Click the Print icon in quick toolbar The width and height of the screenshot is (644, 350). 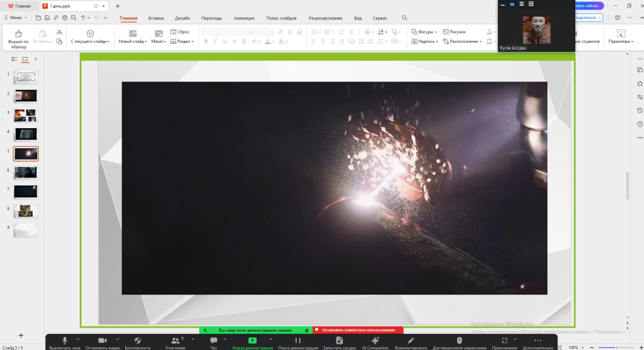tap(64, 18)
